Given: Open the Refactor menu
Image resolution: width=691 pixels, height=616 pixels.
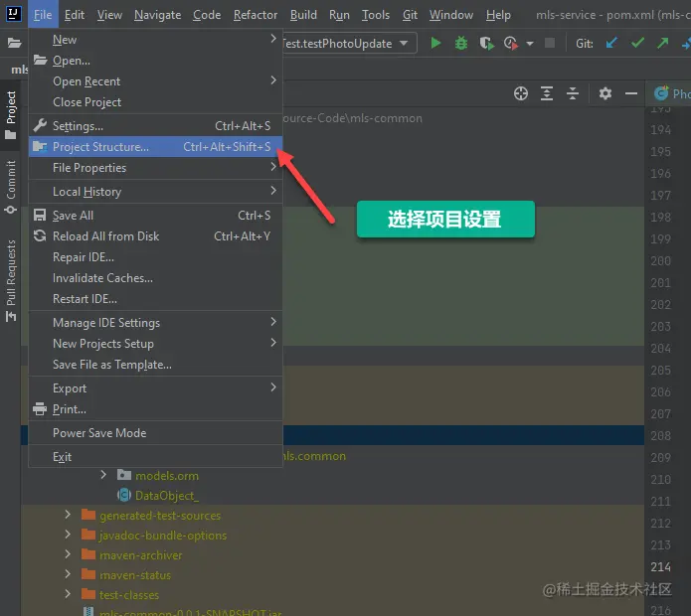Looking at the screenshot, I should (x=256, y=15).
